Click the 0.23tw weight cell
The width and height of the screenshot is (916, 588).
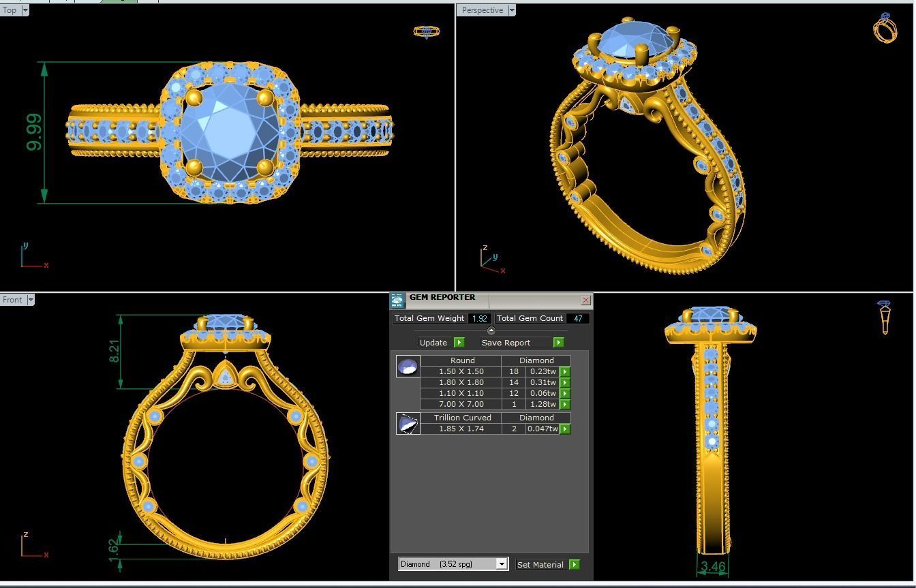tap(543, 371)
